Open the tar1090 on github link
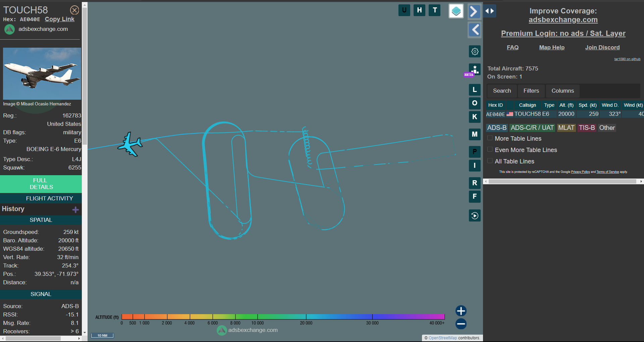Viewport: 644px width, 342px height. 627,59
